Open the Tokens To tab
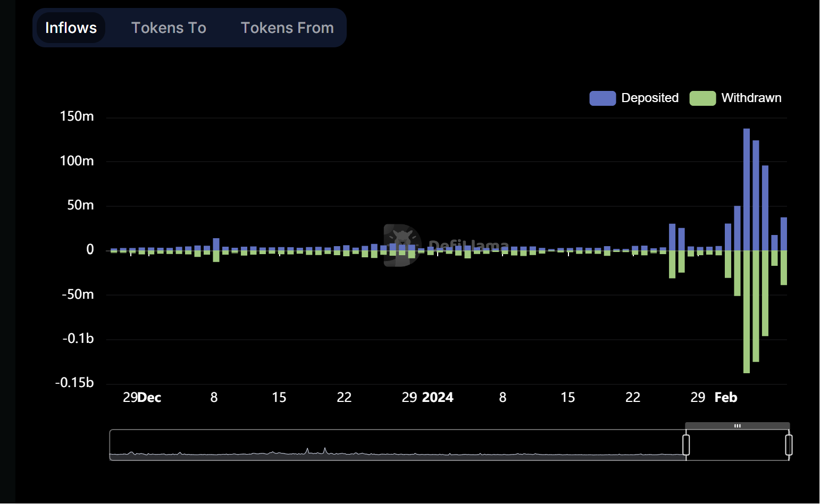Screen dimensions: 820x504 tap(169, 28)
